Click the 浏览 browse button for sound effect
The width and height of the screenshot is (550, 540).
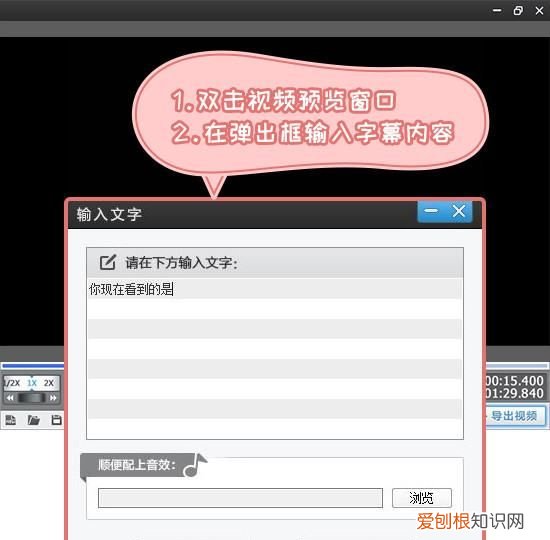tap(422, 498)
